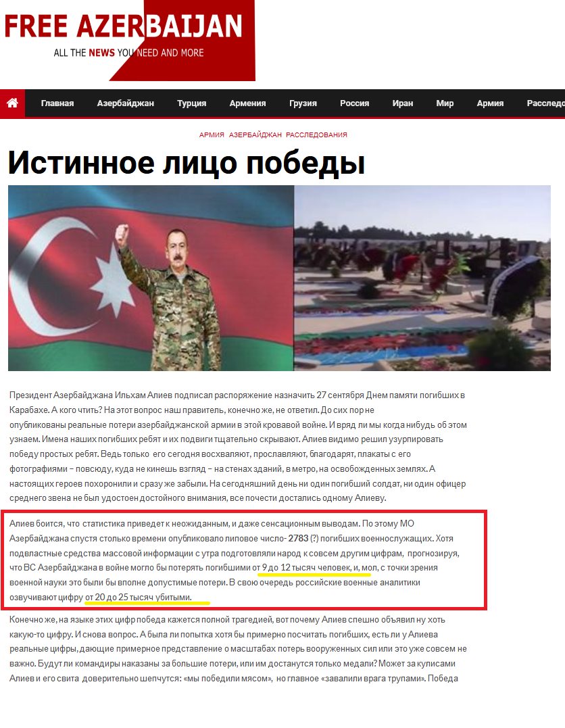
Task: Click Россия in the top menu
Action: [x=354, y=103]
